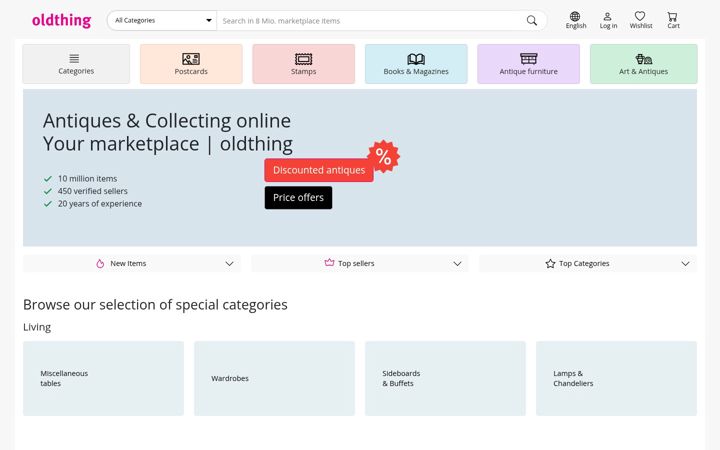
Task: Click the New Items flame icon
Action: tap(100, 264)
